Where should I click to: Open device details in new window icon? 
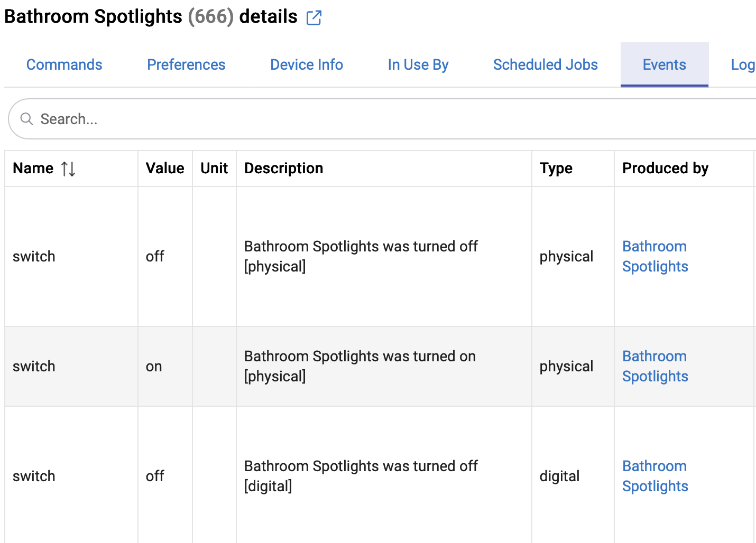[x=314, y=18]
